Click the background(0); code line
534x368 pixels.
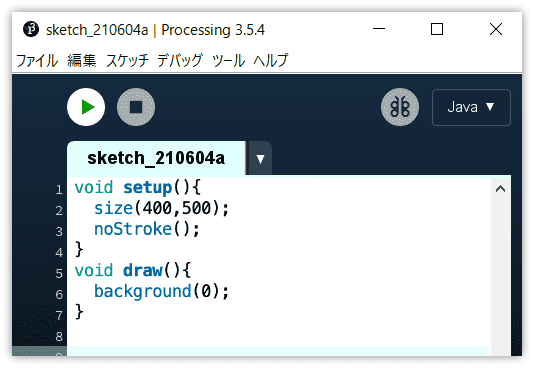point(161,291)
